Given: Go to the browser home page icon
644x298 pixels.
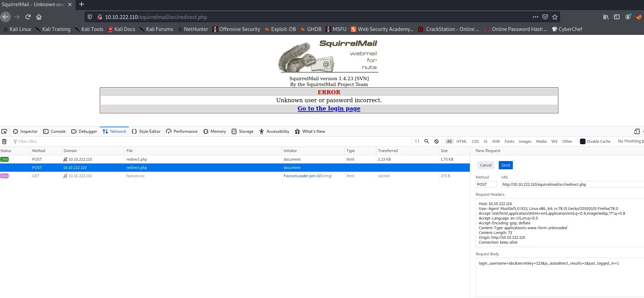Looking at the screenshot, I should 39,17.
